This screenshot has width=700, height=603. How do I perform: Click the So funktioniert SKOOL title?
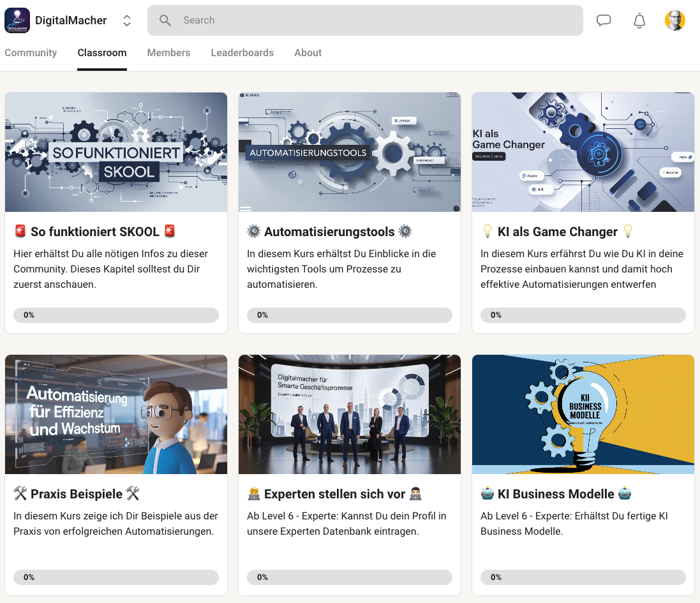tap(95, 232)
